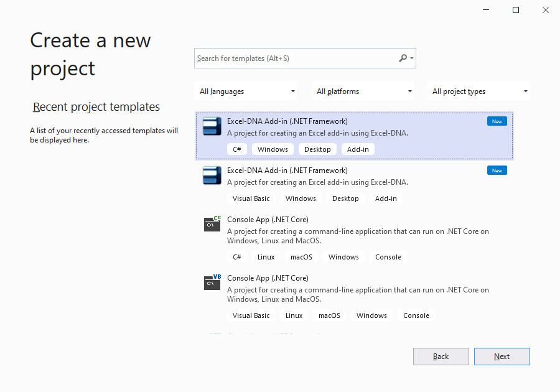Click the VB Console App icon
The height and width of the screenshot is (392, 560).
(212, 282)
